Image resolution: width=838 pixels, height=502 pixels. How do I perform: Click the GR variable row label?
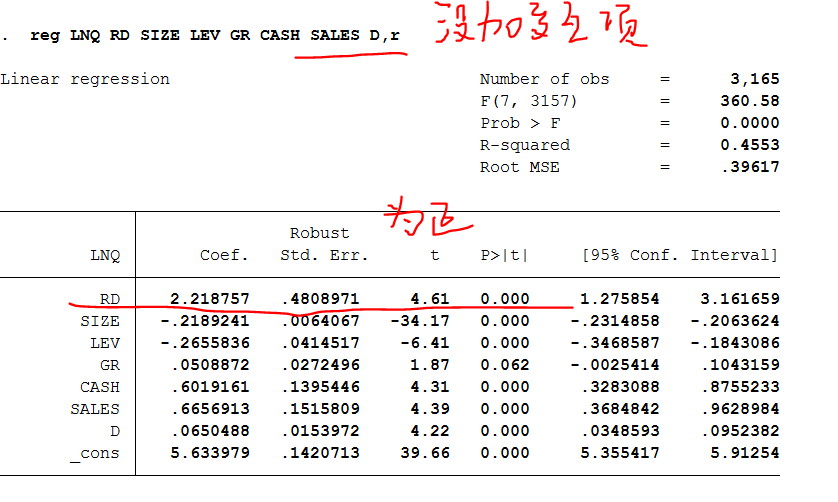point(110,365)
